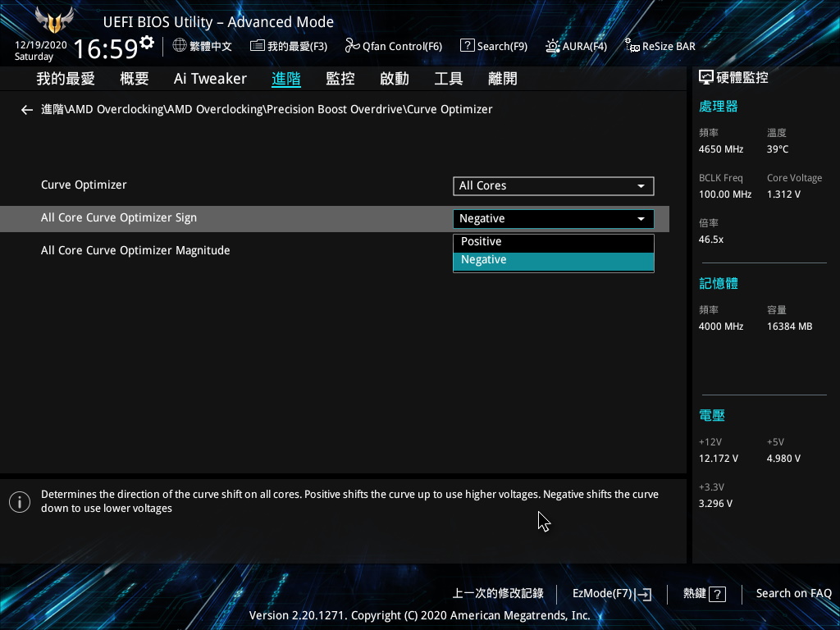This screenshot has width=840, height=630.
Task: Click the 12/19/2020 date text
Action: [x=41, y=45]
